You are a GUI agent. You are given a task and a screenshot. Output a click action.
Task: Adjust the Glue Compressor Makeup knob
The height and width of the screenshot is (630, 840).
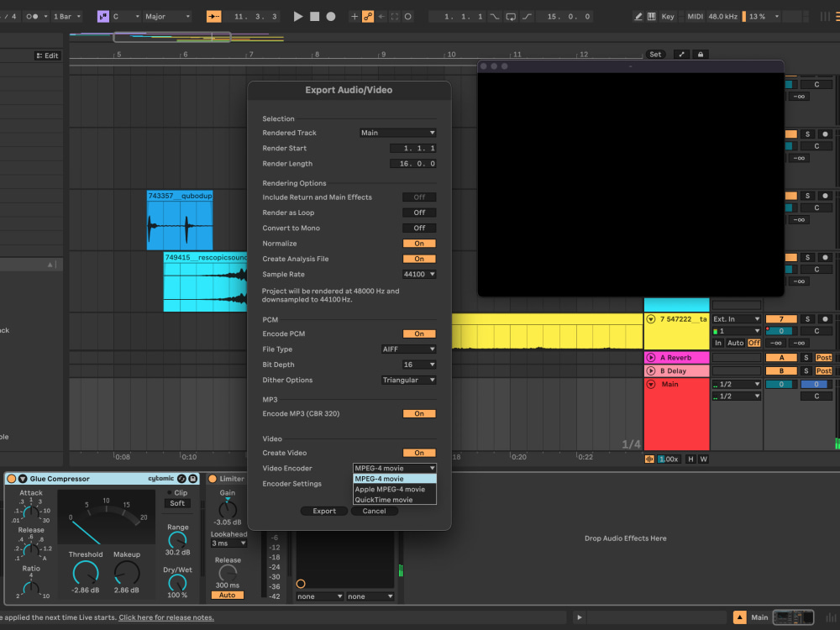point(127,573)
